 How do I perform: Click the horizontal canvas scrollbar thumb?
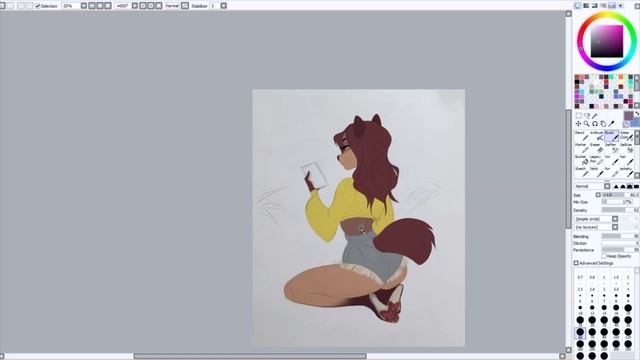coord(250,356)
